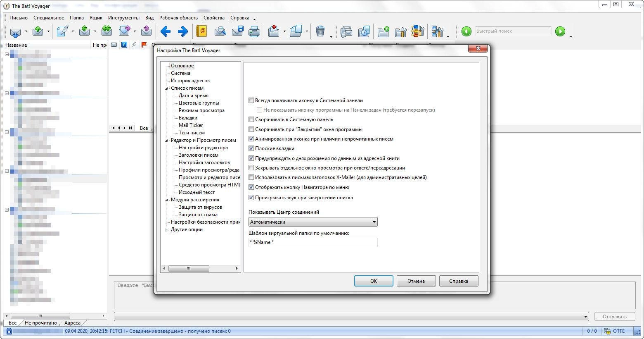644x339 pixels.
Task: Click the green search-forward circle button
Action: pyautogui.click(x=560, y=31)
